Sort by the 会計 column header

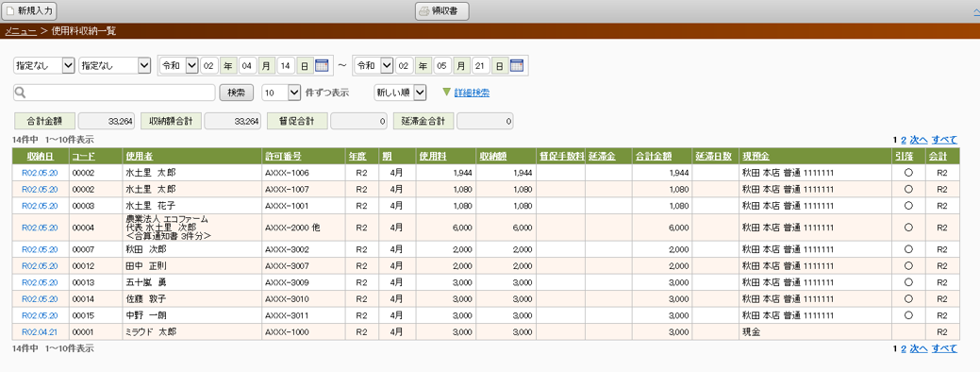[x=938, y=157]
